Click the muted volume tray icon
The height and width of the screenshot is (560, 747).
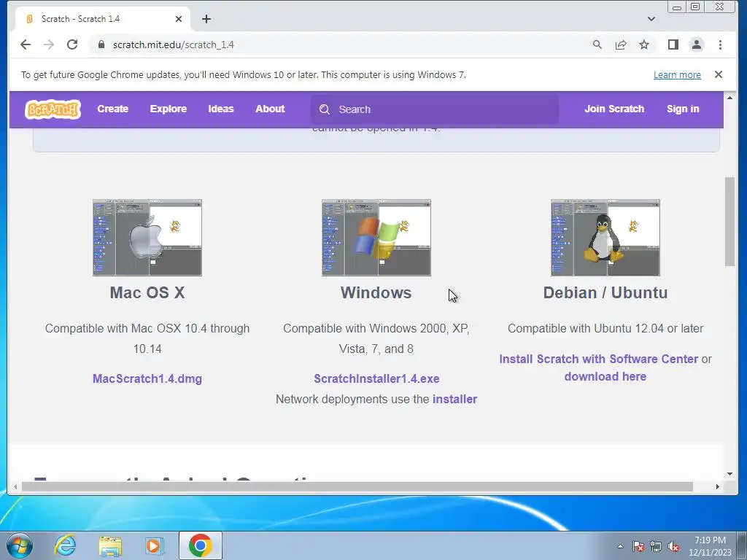(x=673, y=547)
